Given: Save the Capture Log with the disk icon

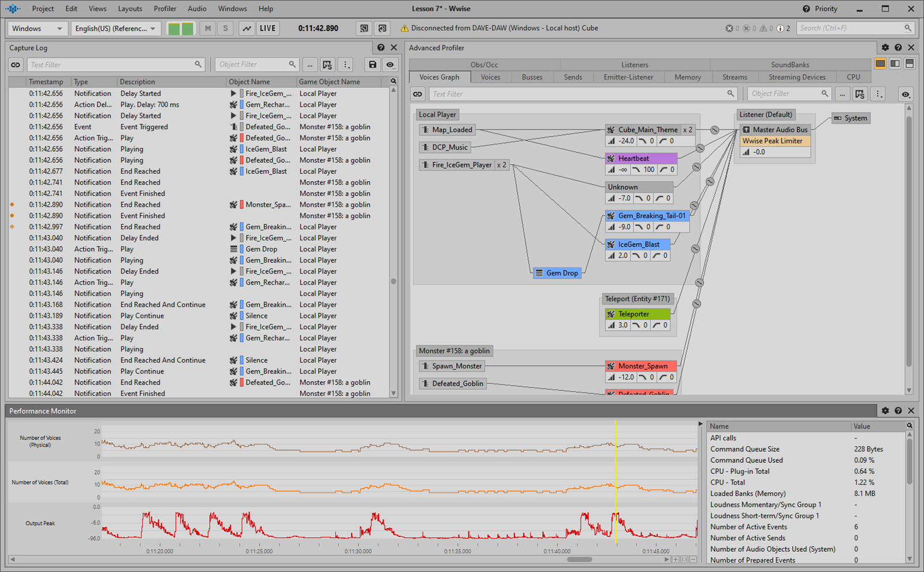Looking at the screenshot, I should point(372,65).
